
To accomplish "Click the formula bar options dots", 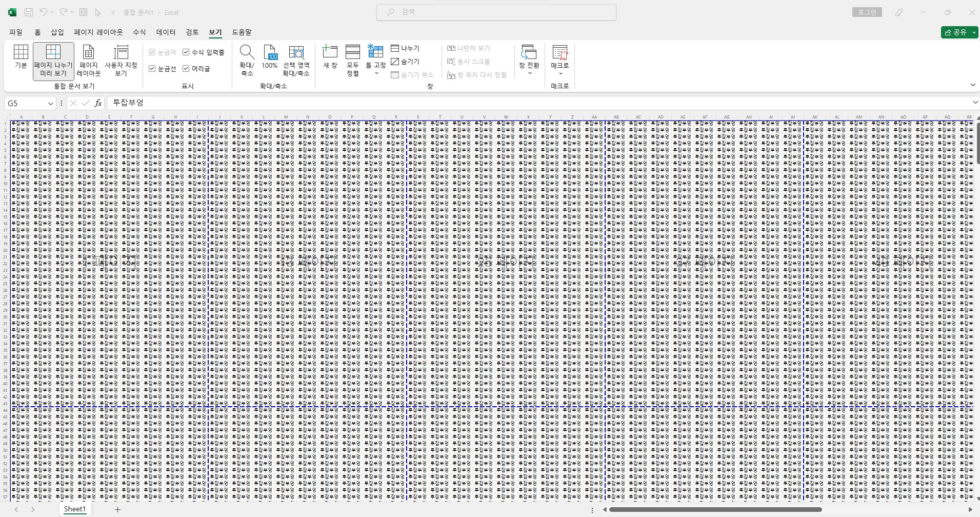I will click(62, 103).
